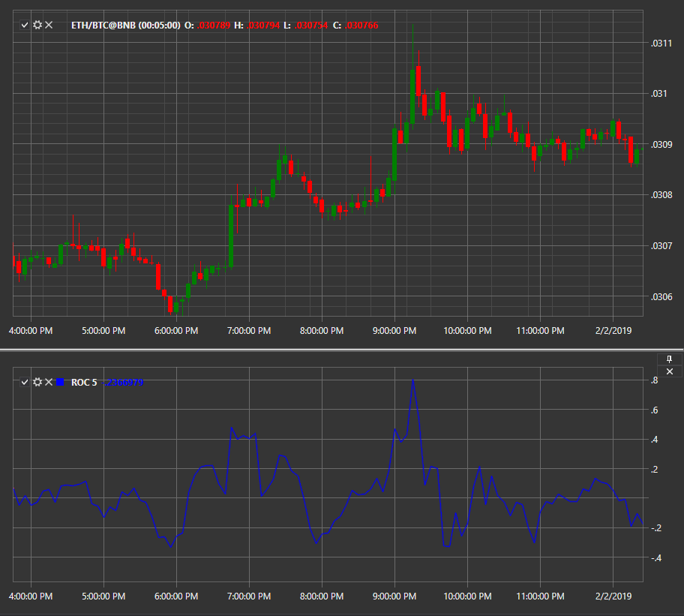This screenshot has width=684, height=616.
Task: Click 11:00:00 PM on ROC pane time axis
Action: pyautogui.click(x=540, y=596)
